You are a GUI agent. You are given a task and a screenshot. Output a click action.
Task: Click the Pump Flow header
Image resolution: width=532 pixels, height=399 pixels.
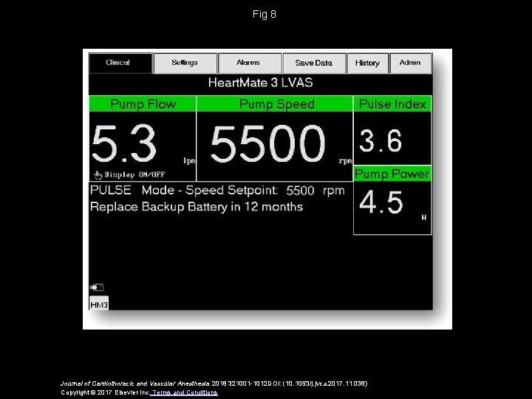pyautogui.click(x=143, y=104)
